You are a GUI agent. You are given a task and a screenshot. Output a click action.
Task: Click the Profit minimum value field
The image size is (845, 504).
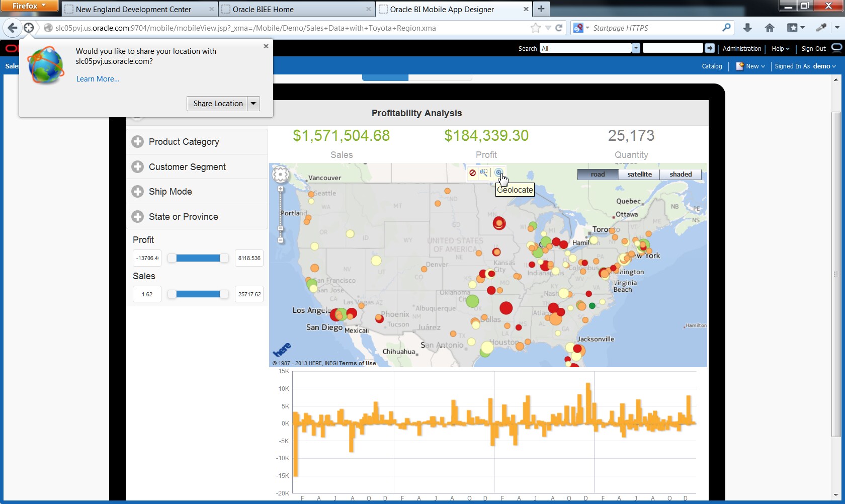click(147, 258)
